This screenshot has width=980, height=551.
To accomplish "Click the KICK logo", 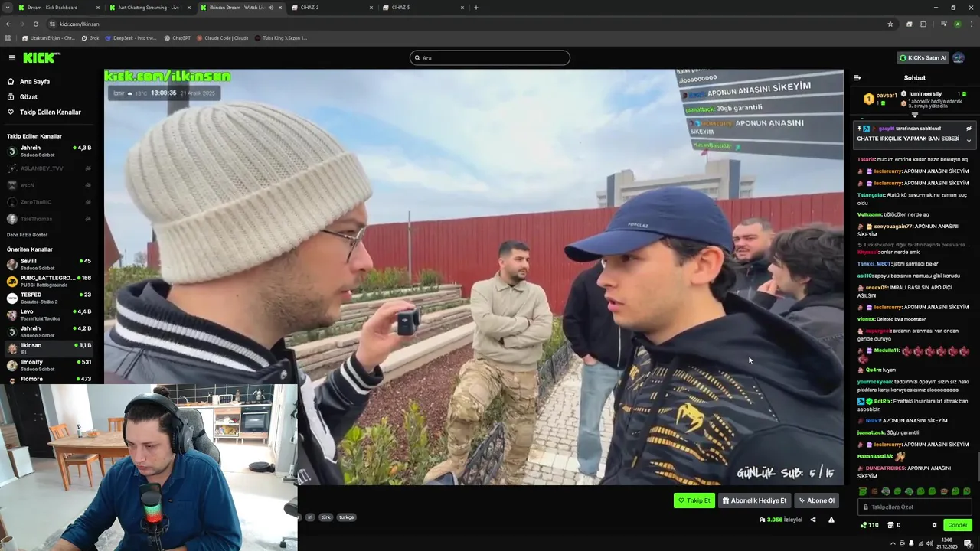I will [x=41, y=57].
